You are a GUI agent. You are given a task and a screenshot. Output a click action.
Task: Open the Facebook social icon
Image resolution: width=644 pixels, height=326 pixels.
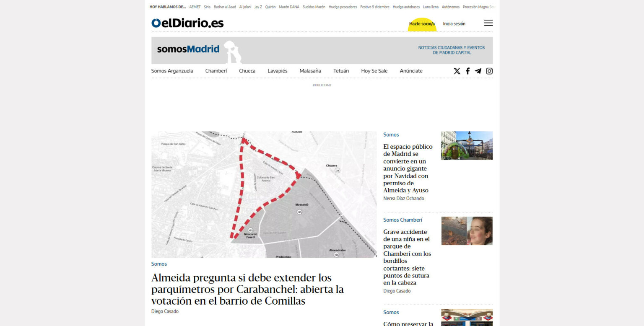pyautogui.click(x=467, y=71)
